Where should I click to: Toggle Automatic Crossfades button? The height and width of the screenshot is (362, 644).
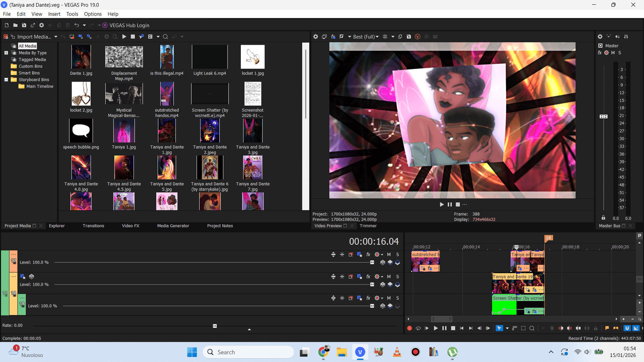(x=636, y=329)
